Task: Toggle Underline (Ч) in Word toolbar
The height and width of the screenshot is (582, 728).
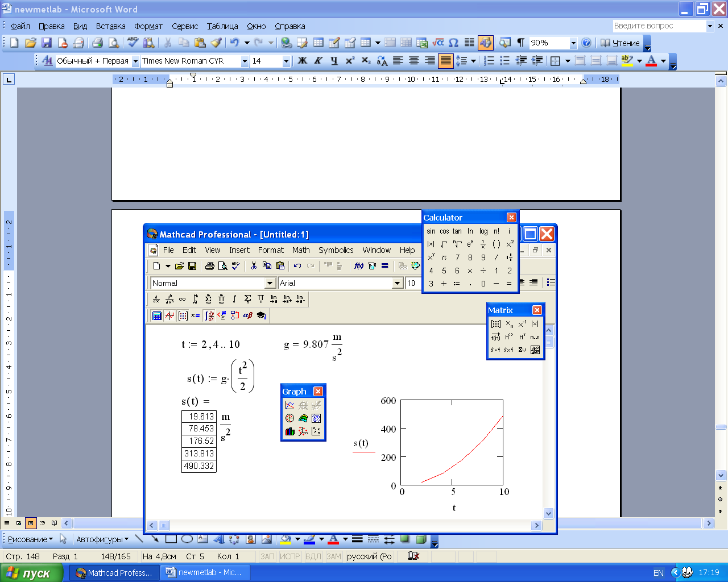Action: point(334,61)
